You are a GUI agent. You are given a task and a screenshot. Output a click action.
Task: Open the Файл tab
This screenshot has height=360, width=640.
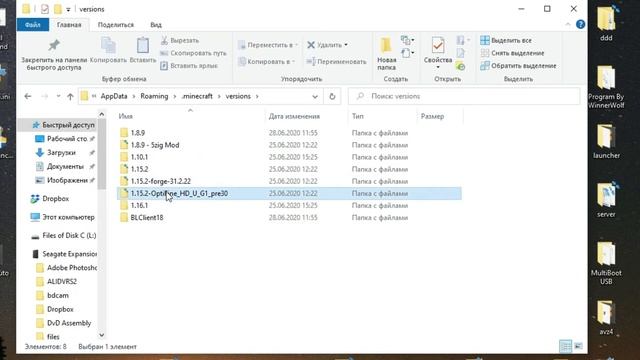point(33,24)
